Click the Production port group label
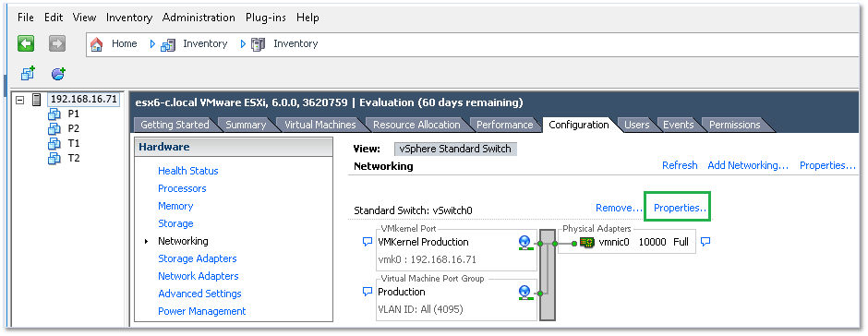 tap(402, 292)
